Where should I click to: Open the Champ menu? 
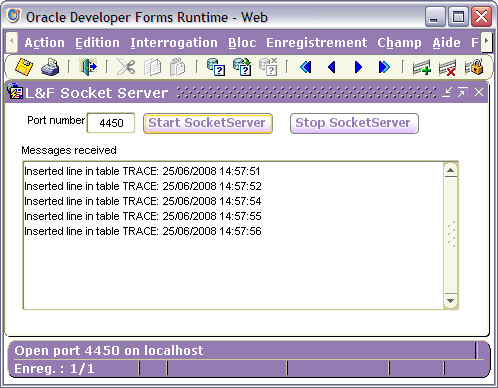pos(399,43)
